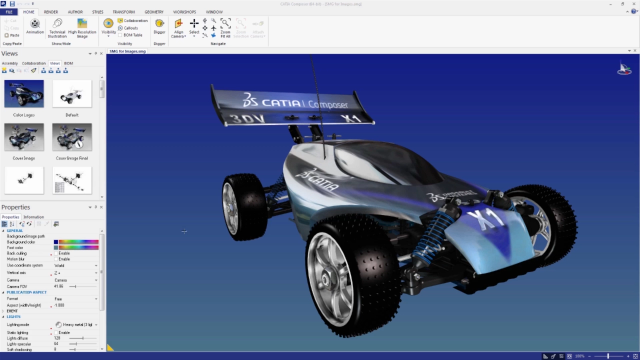640x360 pixels.
Task: Open the TRANSFORM ribbon tab
Action: tap(124, 12)
